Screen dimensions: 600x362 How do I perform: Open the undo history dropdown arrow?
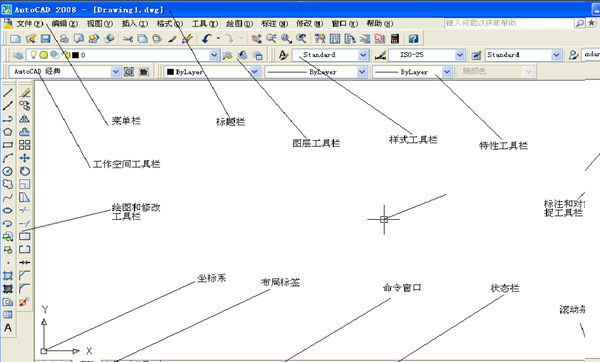point(218,38)
